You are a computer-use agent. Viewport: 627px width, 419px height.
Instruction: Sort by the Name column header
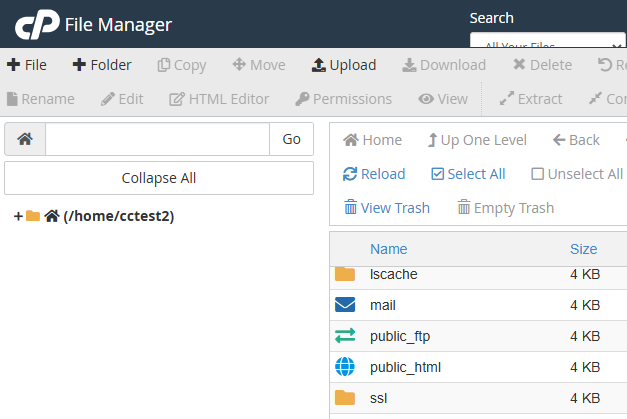point(388,249)
